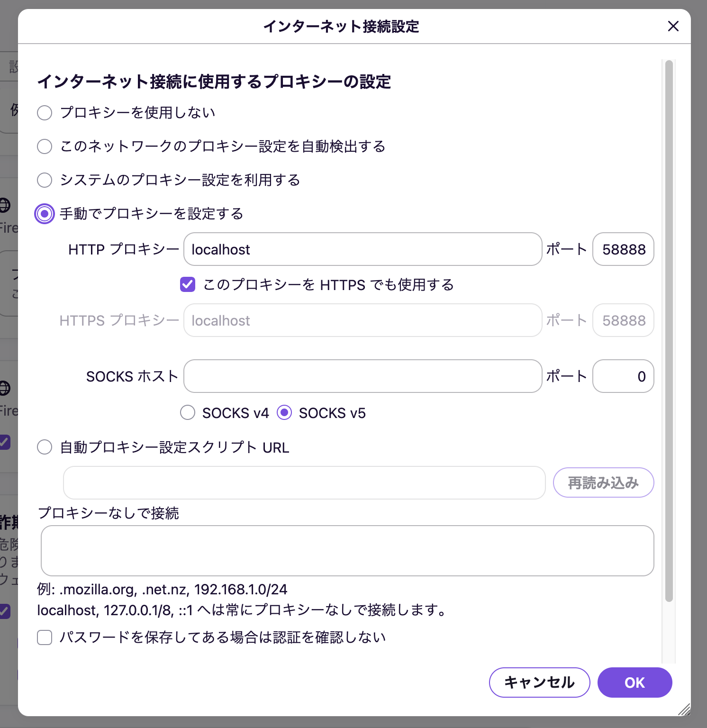Screen dimensions: 707x728
Task: Click the example text 例: .mozilla.org, .net.nz, 192.168.1.0/24
Action: (x=162, y=589)
